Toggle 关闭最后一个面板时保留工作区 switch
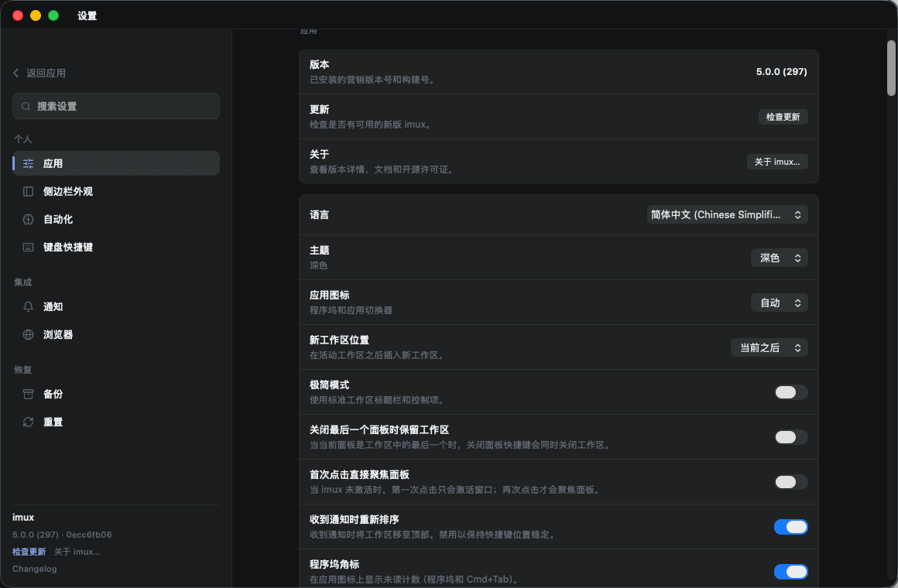The image size is (898, 588). (x=791, y=437)
